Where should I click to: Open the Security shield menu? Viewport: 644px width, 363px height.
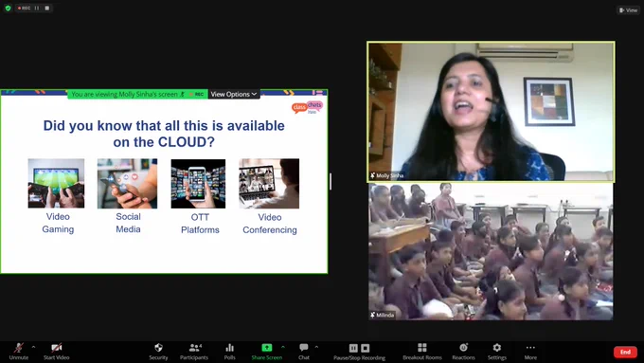pos(158,352)
